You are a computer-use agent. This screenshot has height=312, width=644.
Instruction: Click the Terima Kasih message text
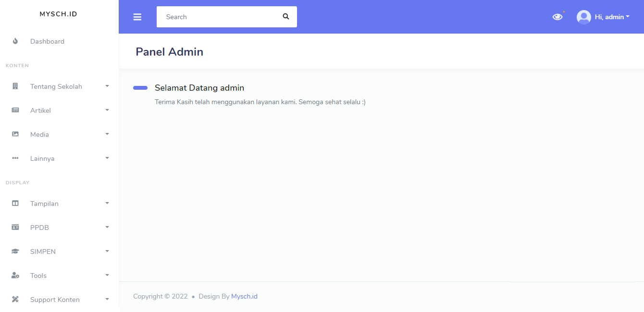point(260,102)
